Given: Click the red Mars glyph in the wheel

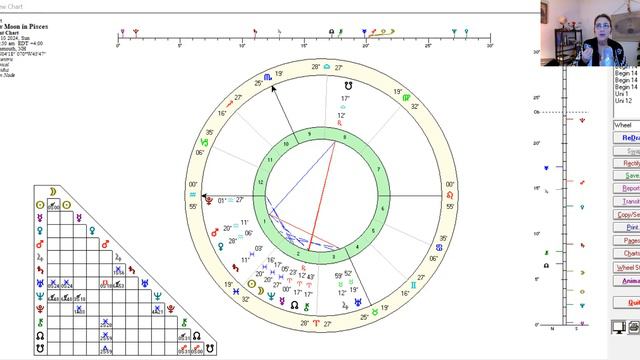Looking at the screenshot, I should point(215,233).
